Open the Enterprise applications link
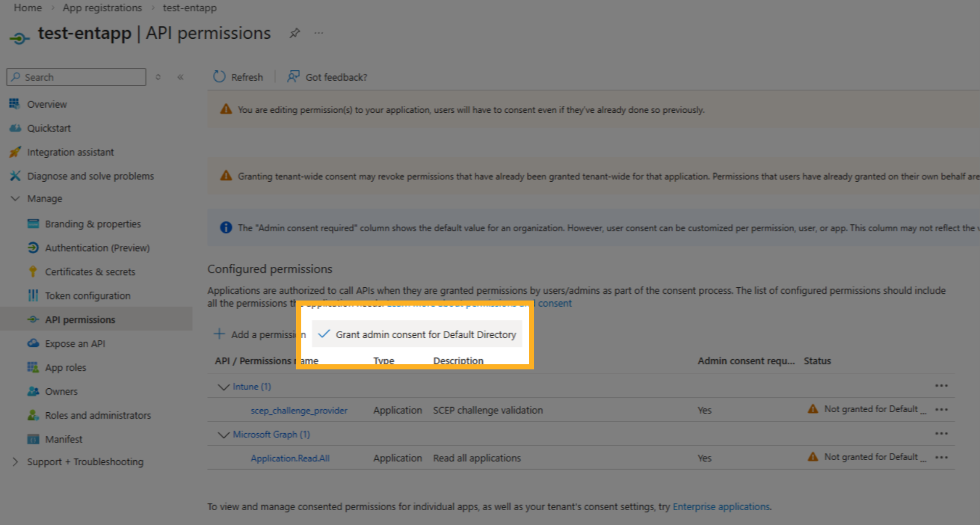 pos(721,506)
